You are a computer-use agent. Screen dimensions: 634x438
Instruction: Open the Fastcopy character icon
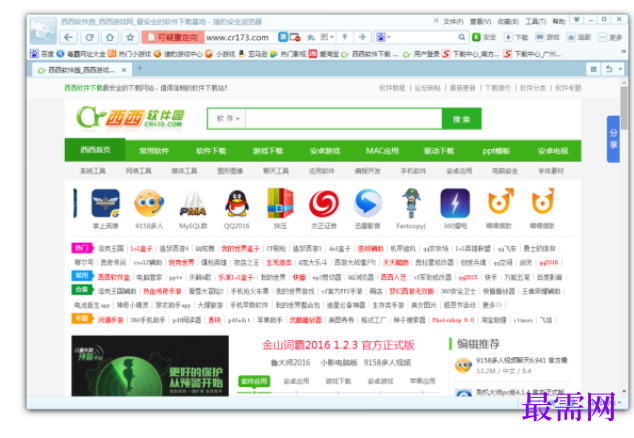[411, 203]
